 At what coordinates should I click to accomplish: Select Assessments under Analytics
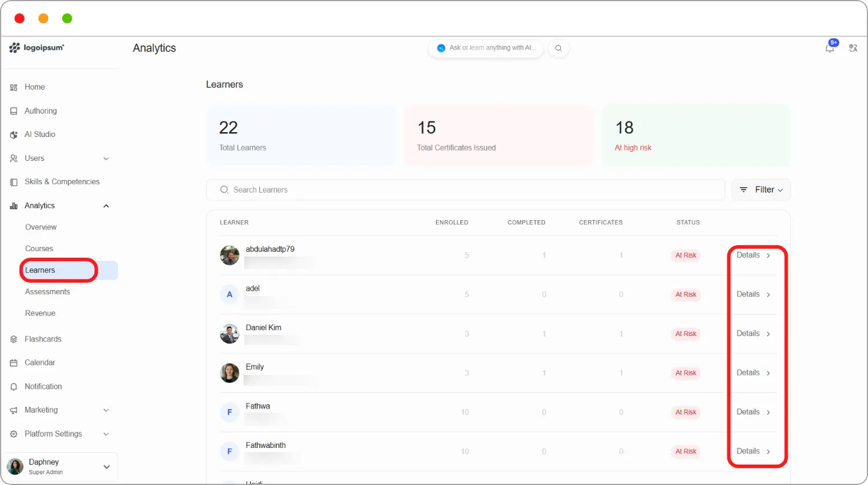click(47, 292)
